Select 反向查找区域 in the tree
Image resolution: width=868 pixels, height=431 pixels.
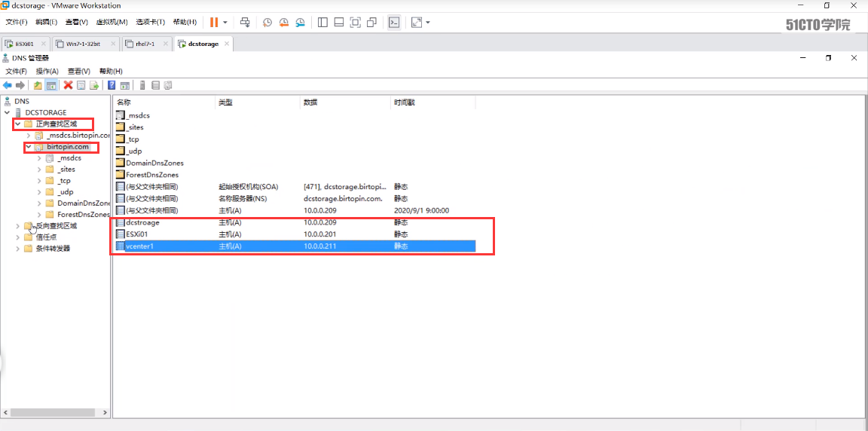57,226
